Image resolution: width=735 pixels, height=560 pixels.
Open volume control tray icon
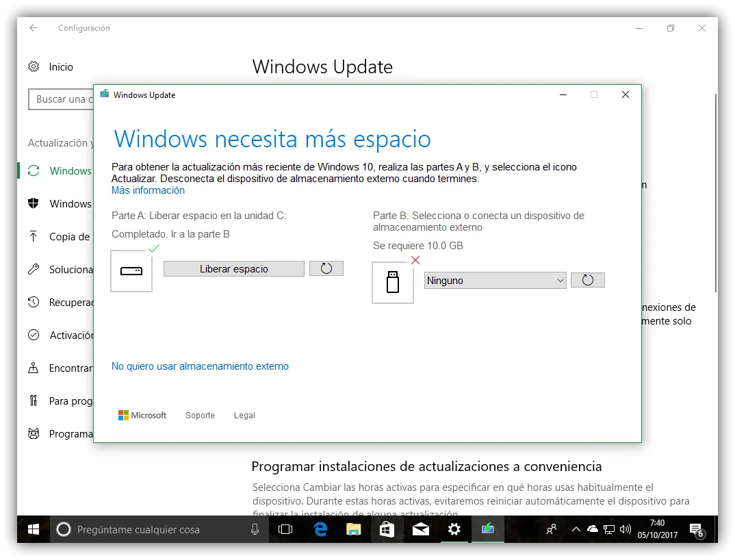coord(626,529)
